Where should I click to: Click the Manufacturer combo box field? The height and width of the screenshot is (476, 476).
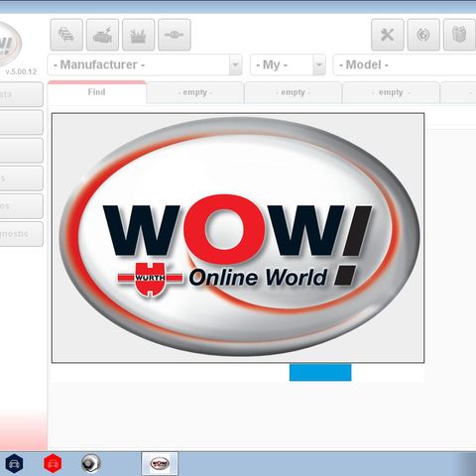click(x=145, y=64)
